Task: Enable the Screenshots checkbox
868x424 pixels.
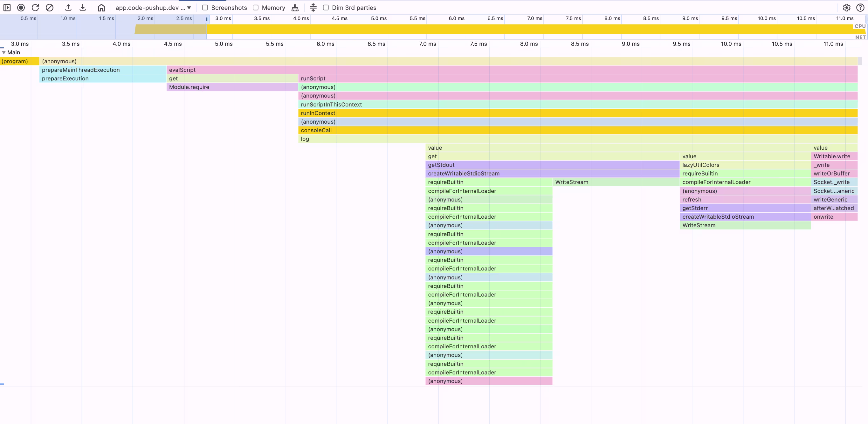Action: (x=205, y=7)
